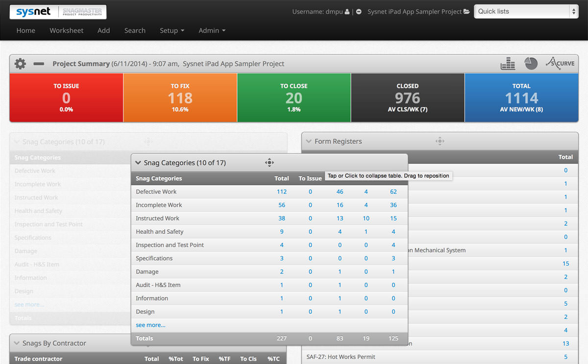The image size is (588, 364).
Task: Click the green To Close tile
Action: (x=294, y=97)
